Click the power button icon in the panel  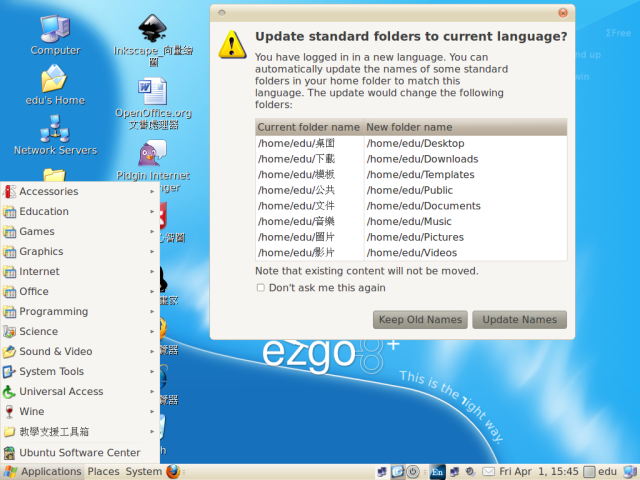click(412, 471)
